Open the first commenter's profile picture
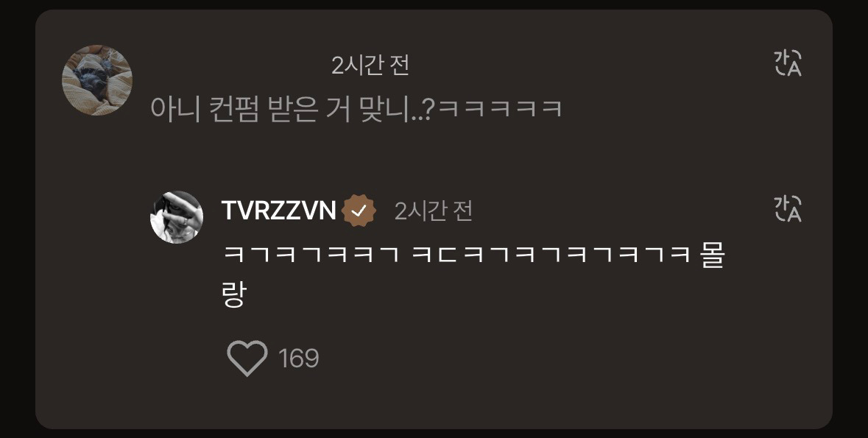This screenshot has width=868, height=438. 97,80
